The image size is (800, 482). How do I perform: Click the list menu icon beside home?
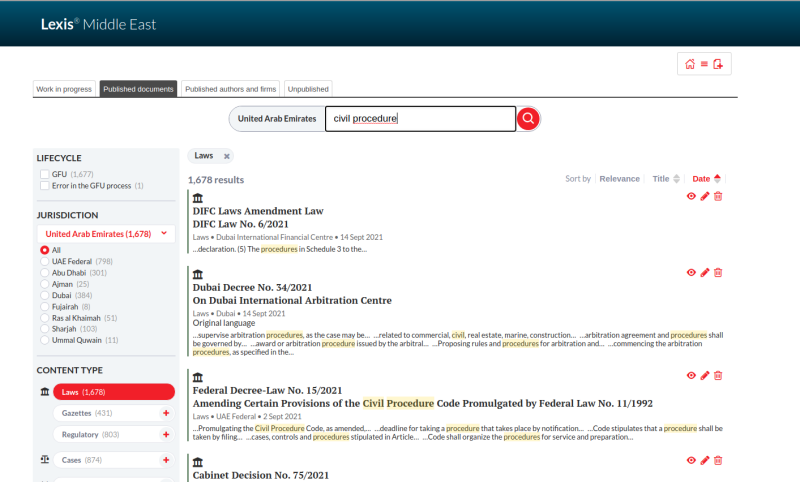coord(704,64)
